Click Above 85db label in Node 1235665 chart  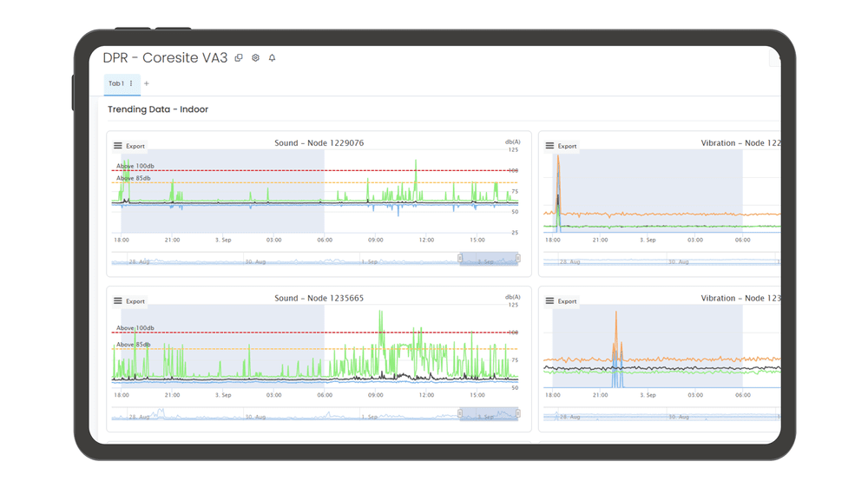[134, 345]
